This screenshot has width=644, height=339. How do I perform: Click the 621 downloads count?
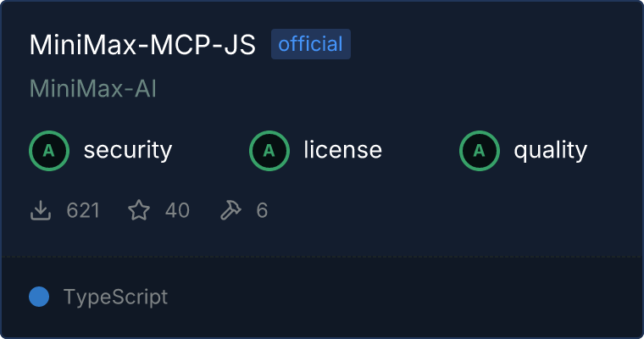83,210
